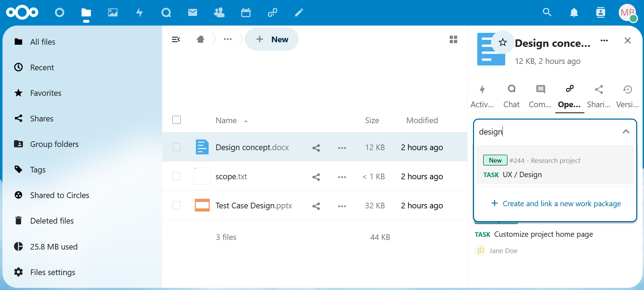Viewport: 644px width, 290px height.
Task: Open the Calendar app icon
Action: point(246,13)
